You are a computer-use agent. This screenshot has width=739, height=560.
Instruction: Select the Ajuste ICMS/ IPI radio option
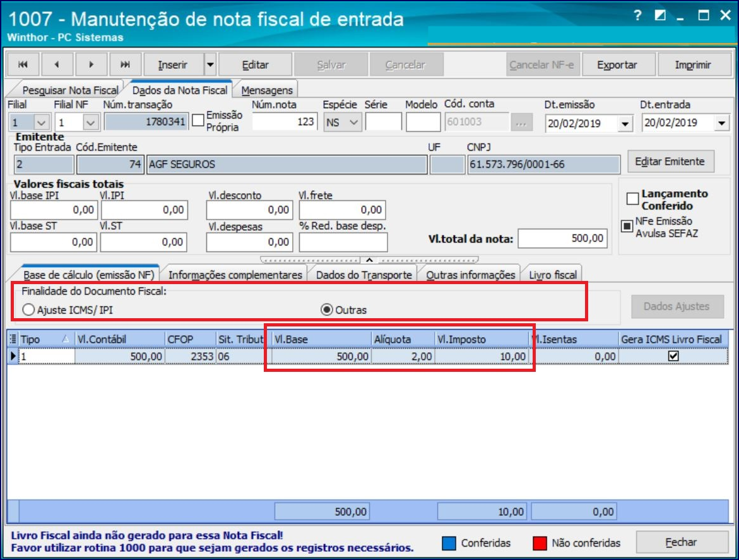[x=28, y=310]
